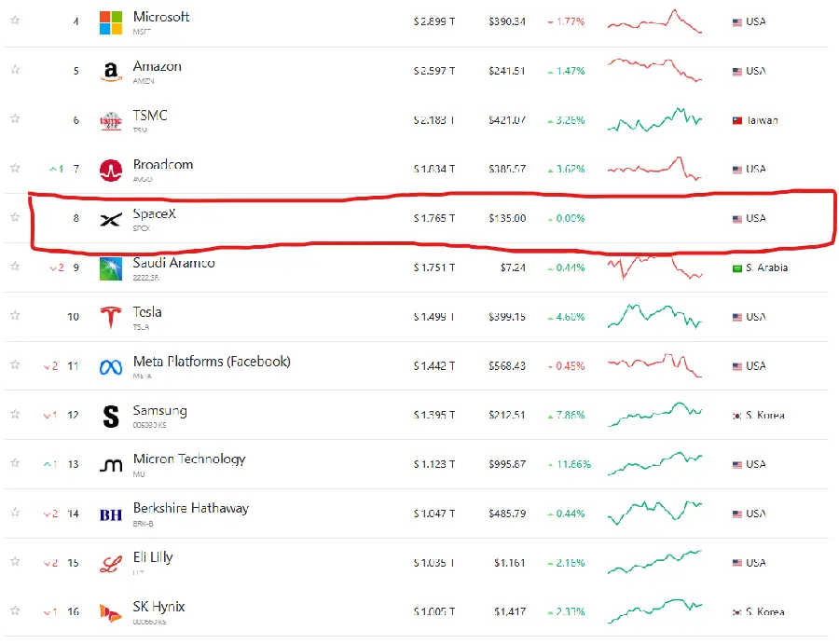
Task: Open the Samsung company page link
Action: [160, 411]
